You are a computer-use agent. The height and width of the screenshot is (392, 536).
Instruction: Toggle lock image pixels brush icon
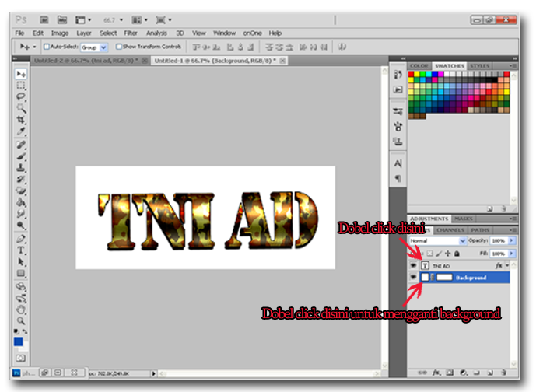click(x=439, y=254)
